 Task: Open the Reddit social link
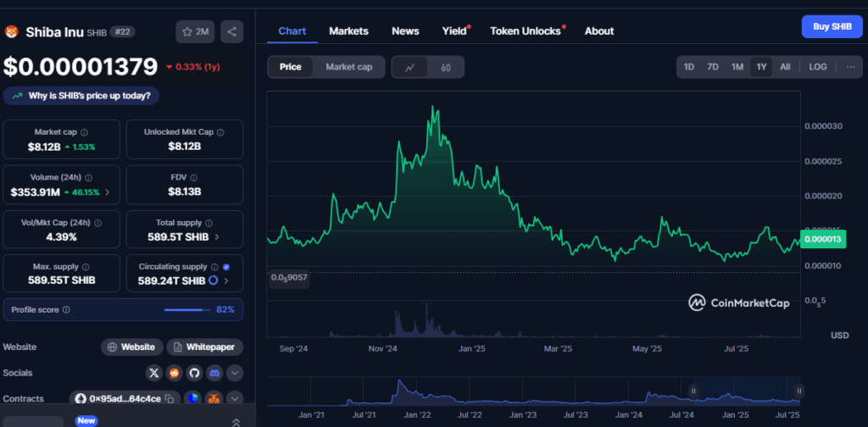(175, 374)
